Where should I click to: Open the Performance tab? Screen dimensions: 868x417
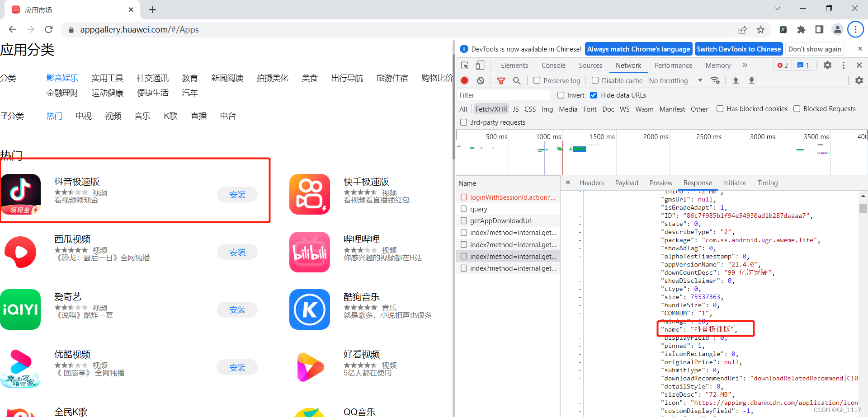click(673, 66)
